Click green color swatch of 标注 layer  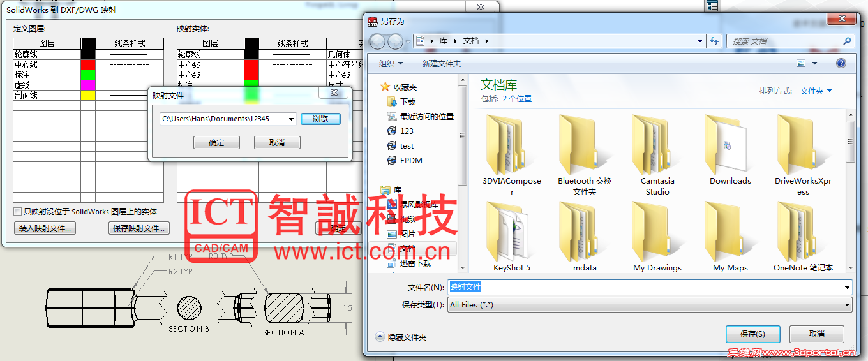(88, 75)
